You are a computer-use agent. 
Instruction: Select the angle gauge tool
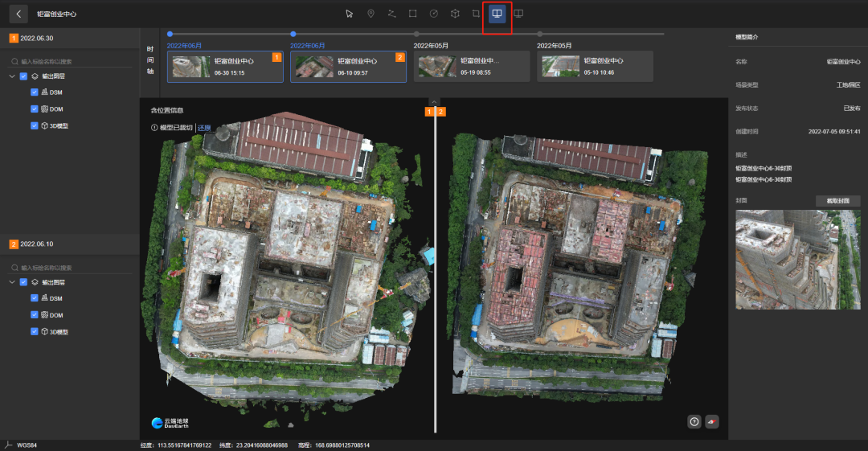coord(434,14)
